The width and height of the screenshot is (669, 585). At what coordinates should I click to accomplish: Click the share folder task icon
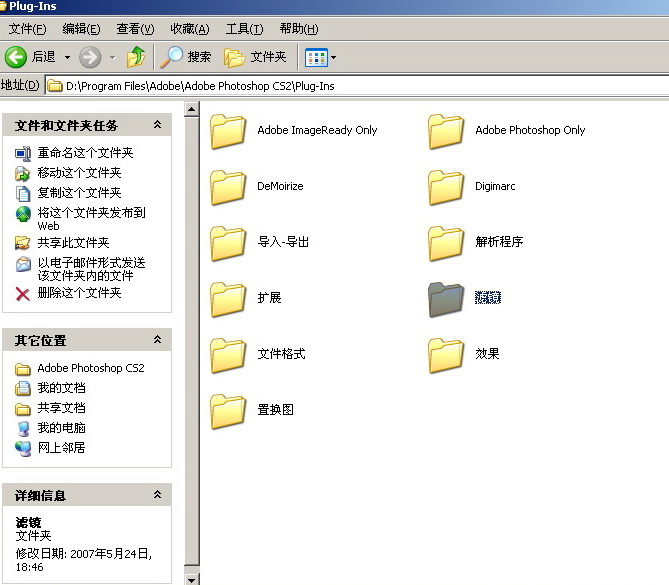[x=23, y=243]
